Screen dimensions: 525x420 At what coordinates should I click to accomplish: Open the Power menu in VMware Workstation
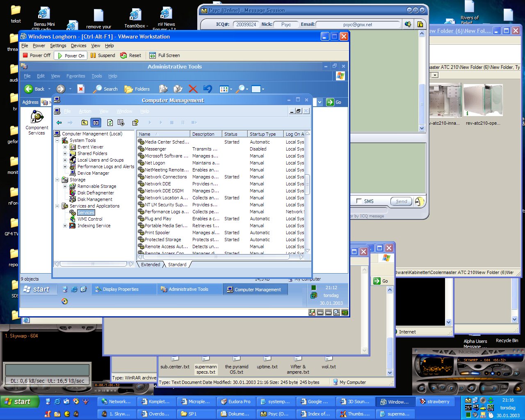click(x=39, y=46)
